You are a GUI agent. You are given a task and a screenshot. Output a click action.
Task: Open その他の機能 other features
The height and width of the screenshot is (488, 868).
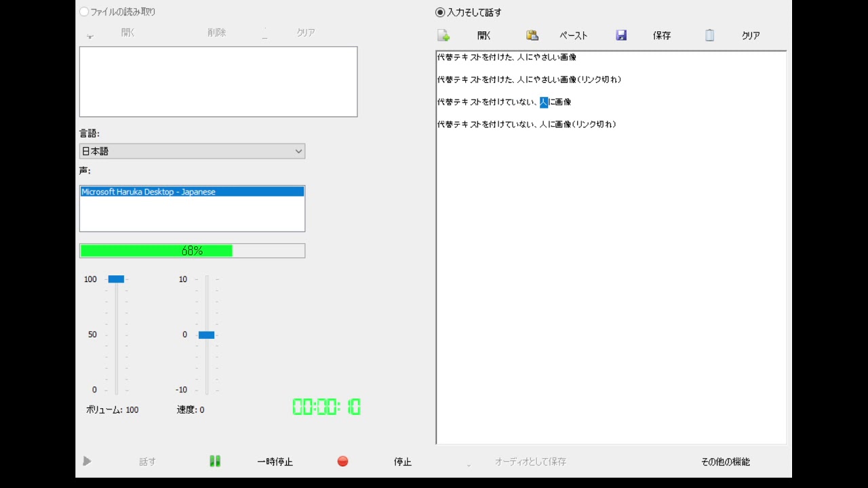point(726,462)
